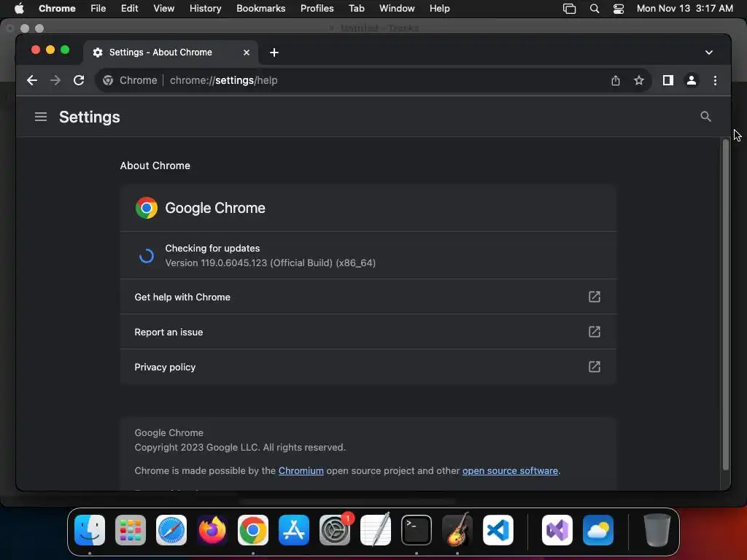Screen dimensions: 747x560
Task: Expand the tab search chevron
Action: click(x=709, y=52)
